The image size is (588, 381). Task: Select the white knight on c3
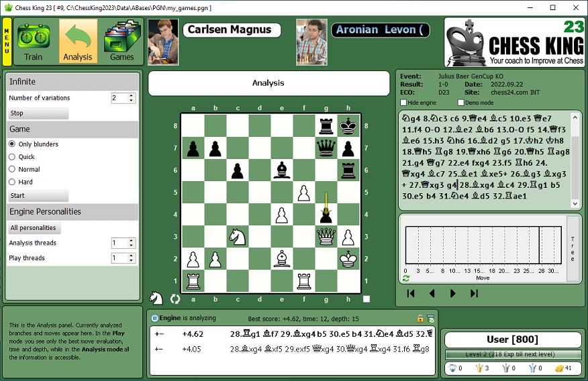pos(238,236)
